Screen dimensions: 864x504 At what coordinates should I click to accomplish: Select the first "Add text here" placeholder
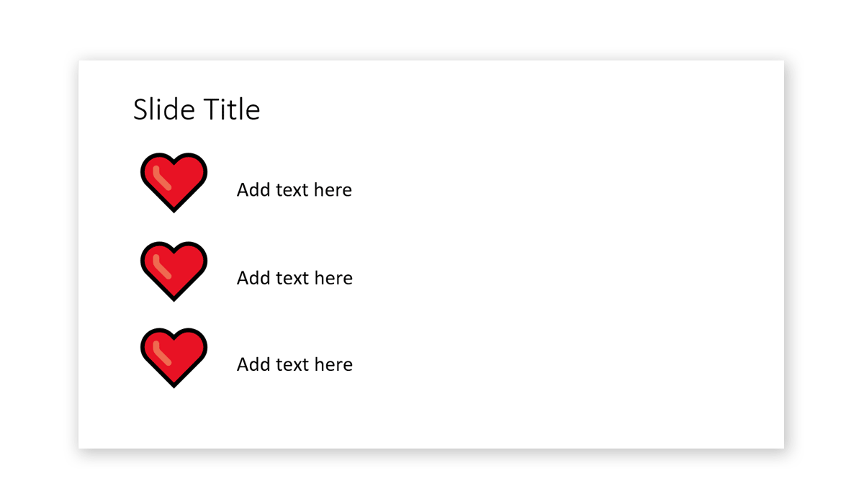pos(294,189)
